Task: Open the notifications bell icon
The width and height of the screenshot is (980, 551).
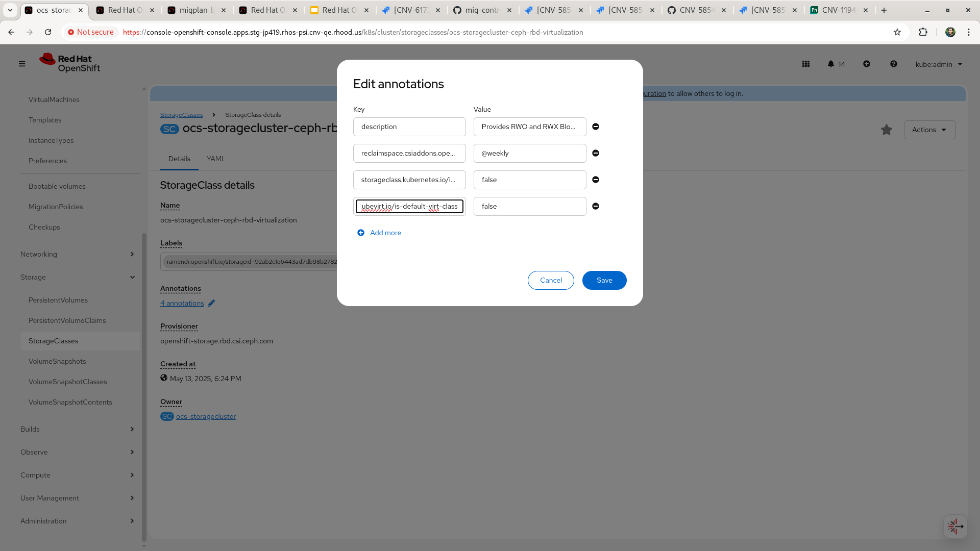Action: (x=831, y=64)
